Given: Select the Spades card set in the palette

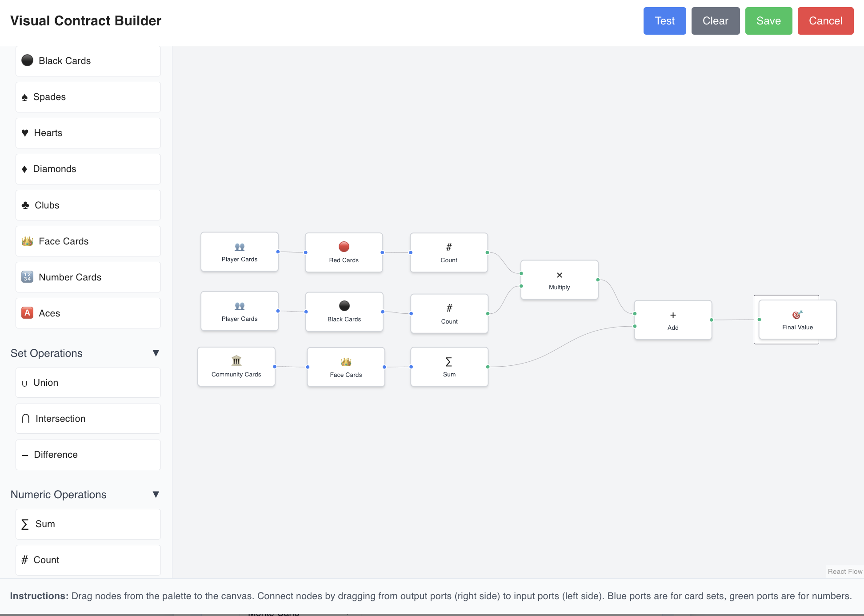Looking at the screenshot, I should coord(88,97).
